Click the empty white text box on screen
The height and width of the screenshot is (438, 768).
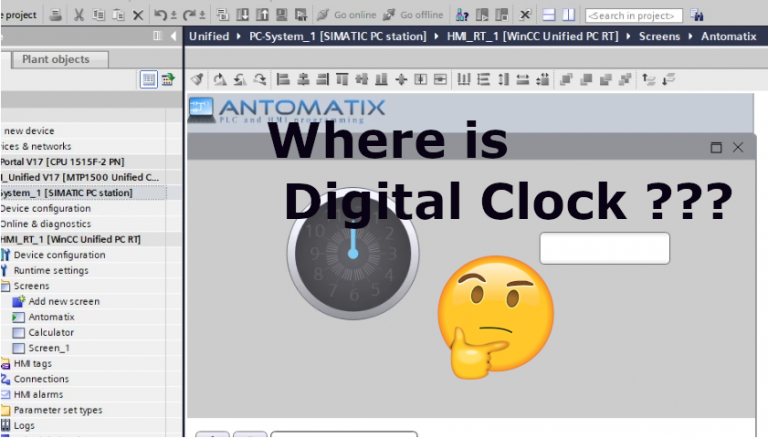(604, 248)
